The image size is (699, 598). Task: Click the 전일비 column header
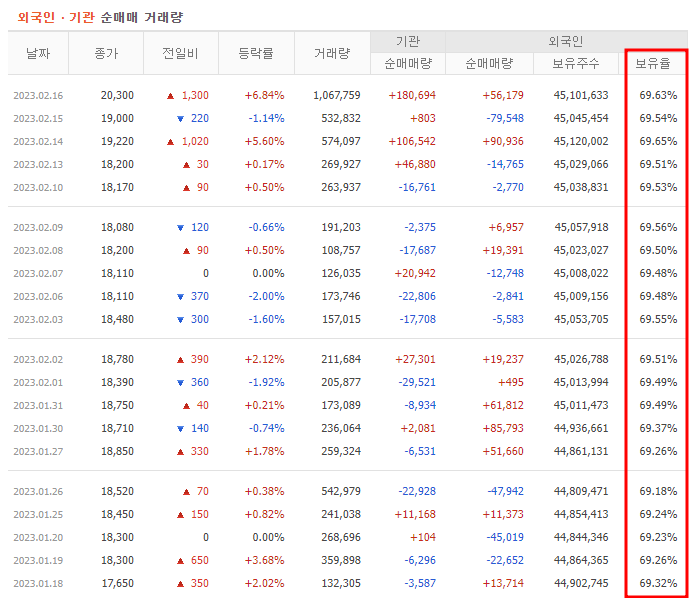[180, 54]
